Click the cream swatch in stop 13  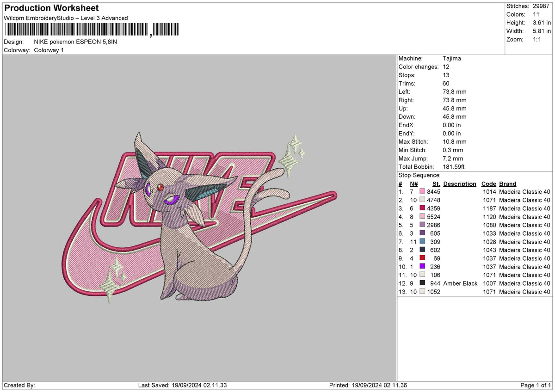(x=422, y=291)
